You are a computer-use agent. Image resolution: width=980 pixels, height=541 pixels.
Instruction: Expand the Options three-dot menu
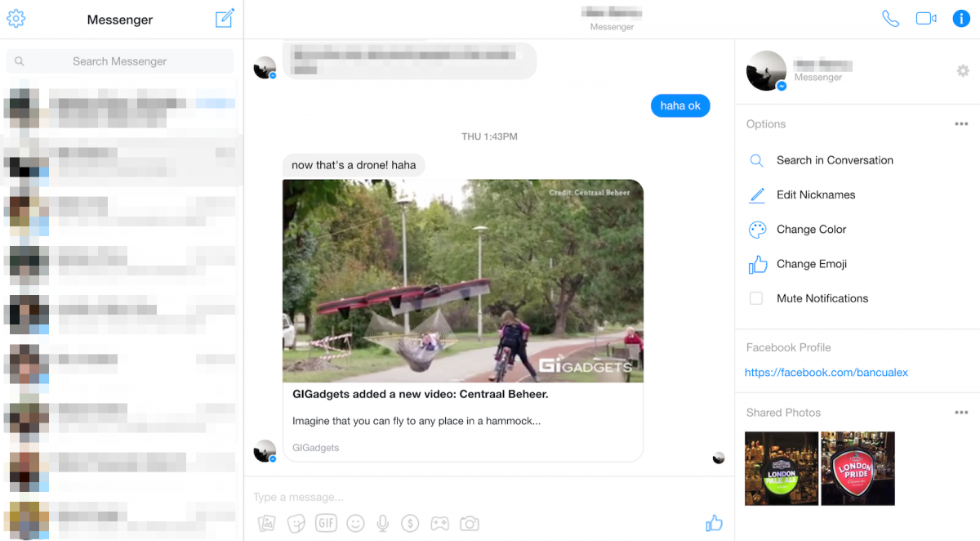click(x=961, y=124)
